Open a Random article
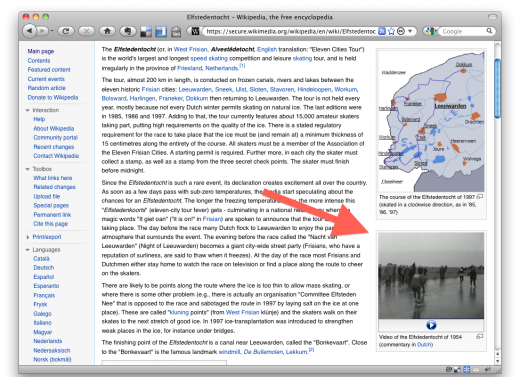 coord(46,88)
